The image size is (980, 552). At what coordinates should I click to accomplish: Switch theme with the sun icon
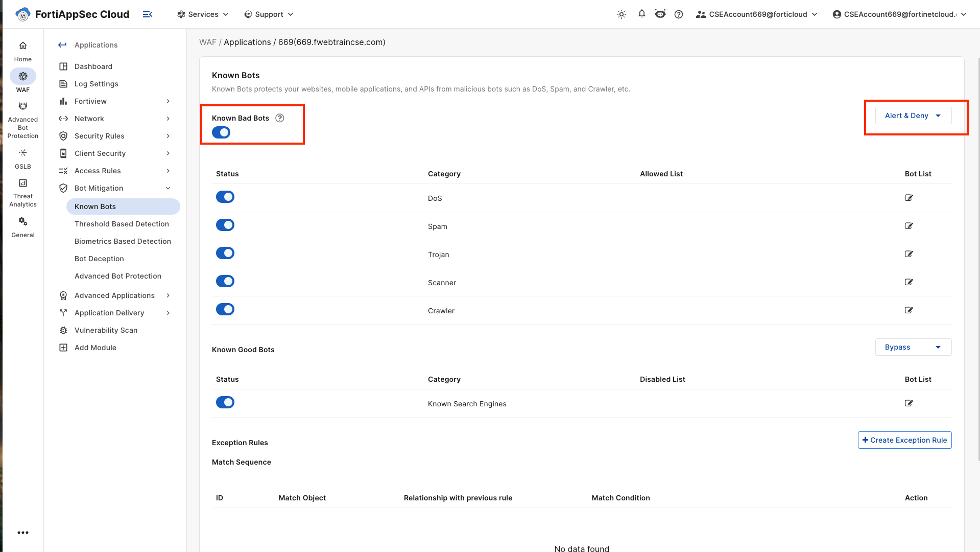622,14
